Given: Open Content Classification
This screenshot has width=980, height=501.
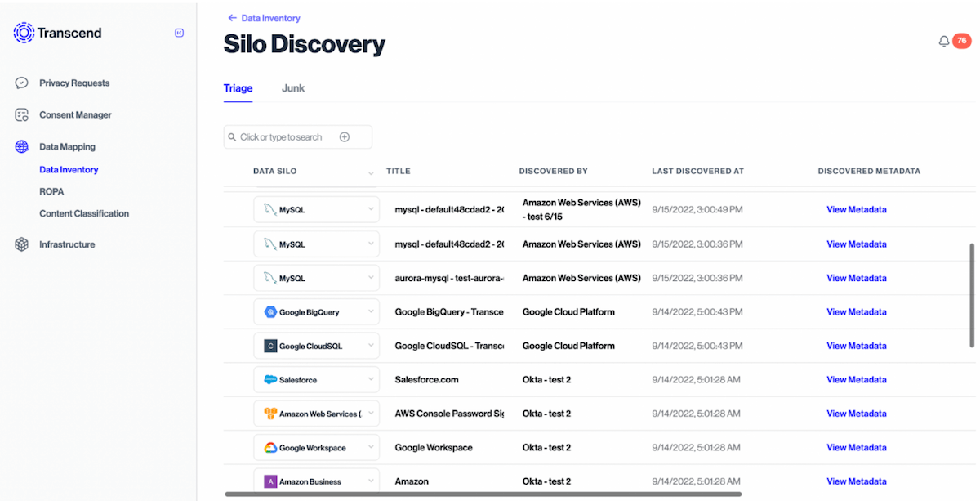Looking at the screenshot, I should 84,214.
